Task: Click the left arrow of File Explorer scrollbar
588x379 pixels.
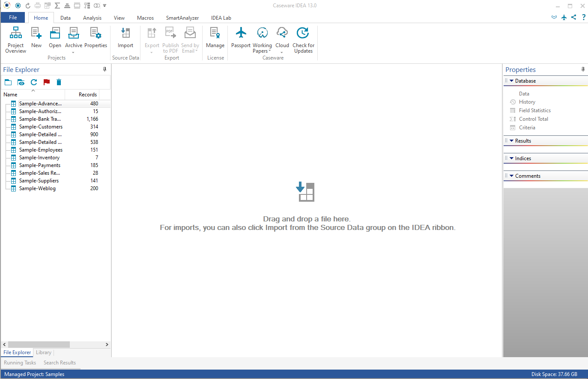Action: [5, 344]
